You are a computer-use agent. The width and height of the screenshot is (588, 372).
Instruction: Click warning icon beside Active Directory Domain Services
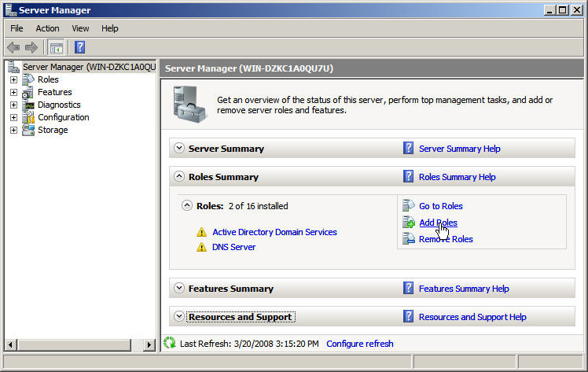point(201,232)
